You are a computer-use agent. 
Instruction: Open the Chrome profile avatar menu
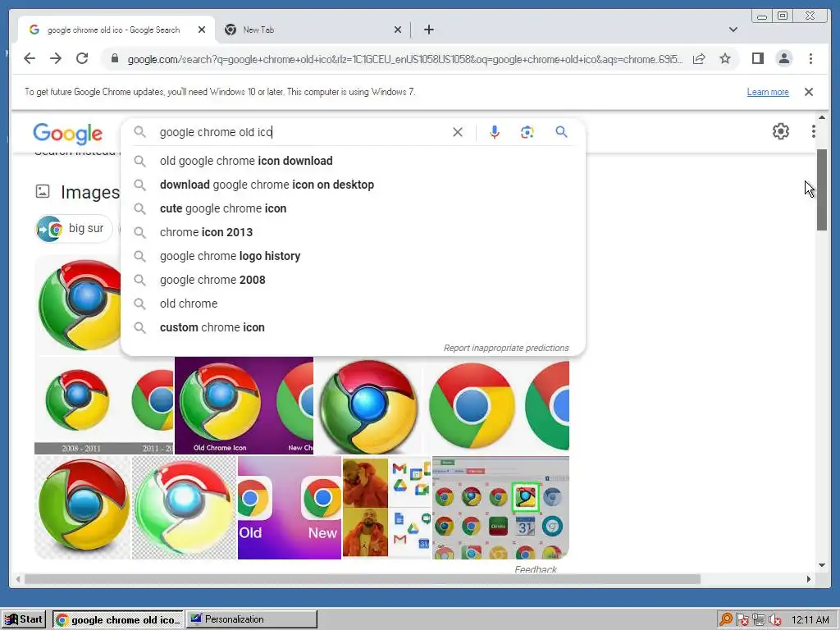(783, 58)
